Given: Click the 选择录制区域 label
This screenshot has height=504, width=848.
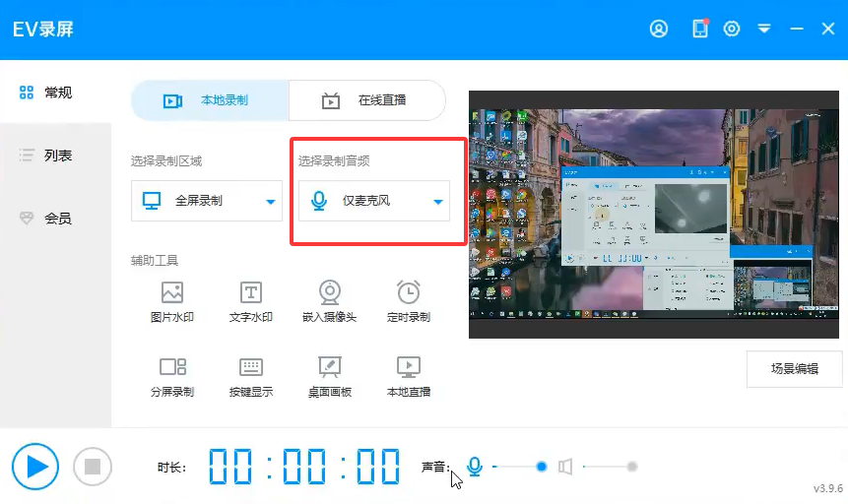Looking at the screenshot, I should coord(166,161).
